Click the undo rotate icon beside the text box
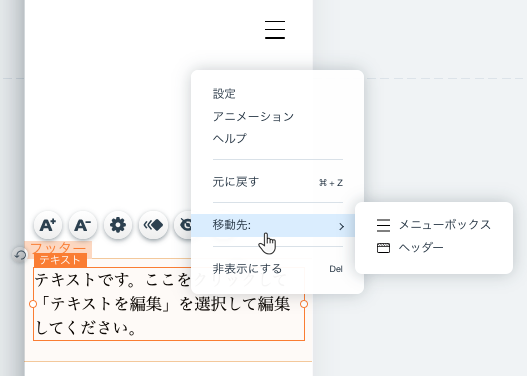The image size is (527, 376). point(20,255)
